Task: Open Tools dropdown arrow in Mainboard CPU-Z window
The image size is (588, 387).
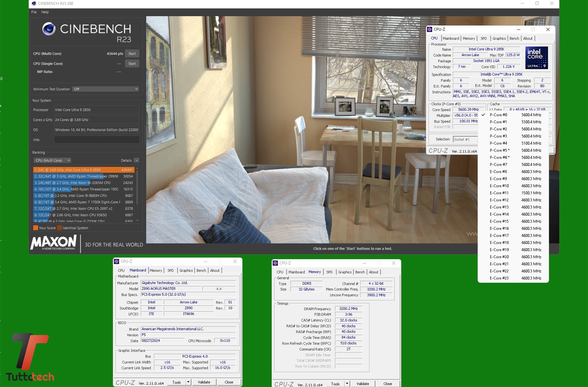Action: click(x=188, y=382)
